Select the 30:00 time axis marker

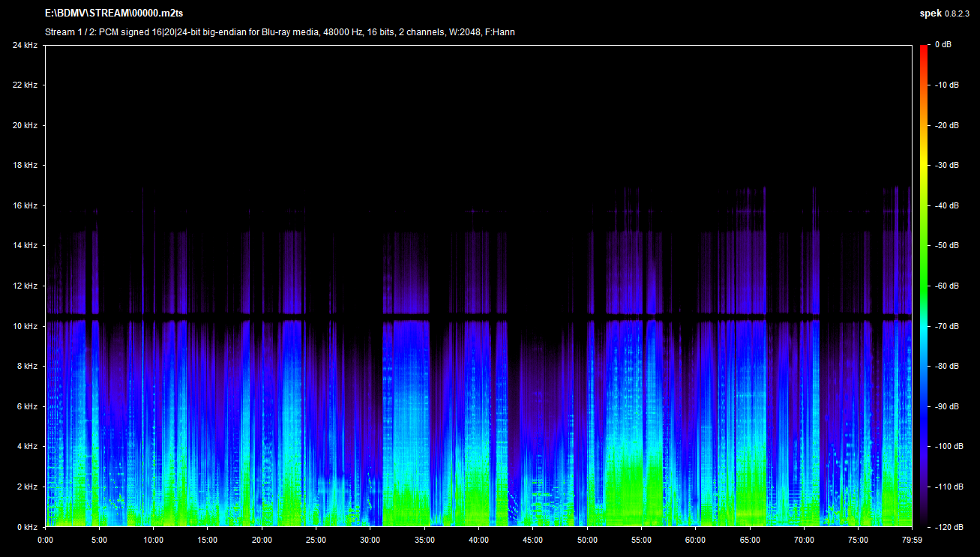[x=370, y=539]
